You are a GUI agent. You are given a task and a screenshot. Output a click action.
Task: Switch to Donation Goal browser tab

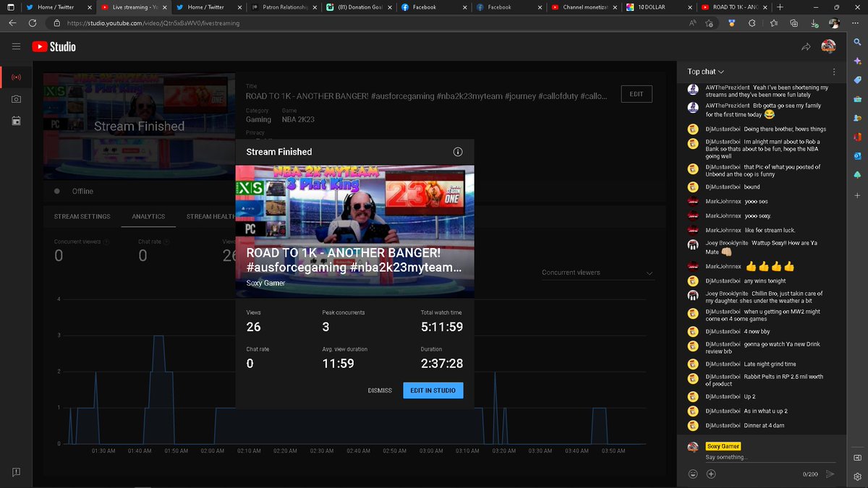click(x=358, y=7)
